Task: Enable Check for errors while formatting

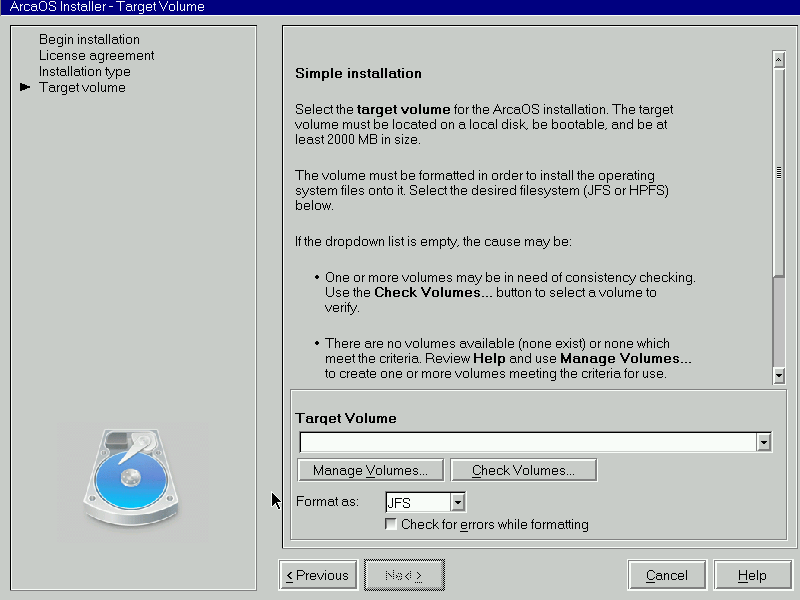Action: click(x=392, y=525)
